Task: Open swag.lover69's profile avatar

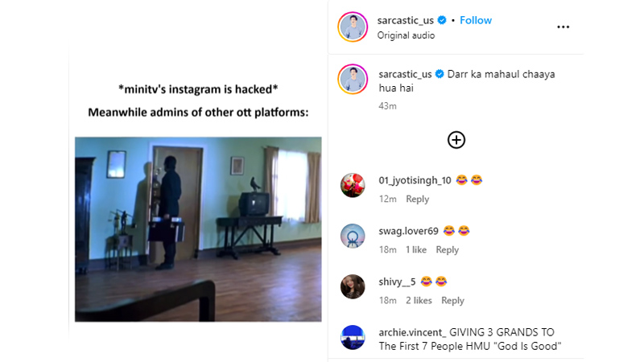Action: pyautogui.click(x=353, y=236)
